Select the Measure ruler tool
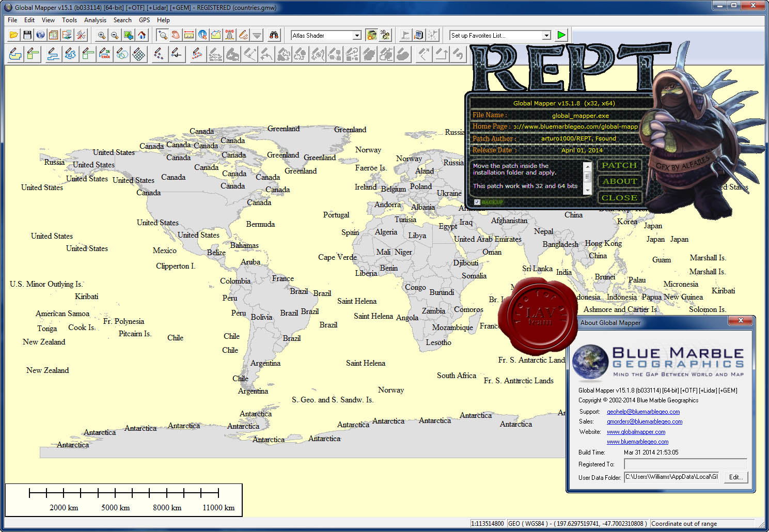 pyautogui.click(x=189, y=35)
